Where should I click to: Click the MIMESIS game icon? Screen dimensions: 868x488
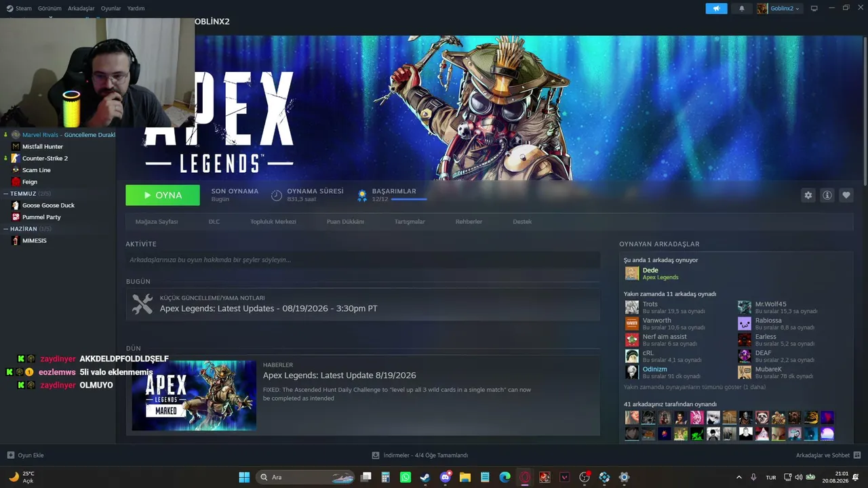click(16, 241)
